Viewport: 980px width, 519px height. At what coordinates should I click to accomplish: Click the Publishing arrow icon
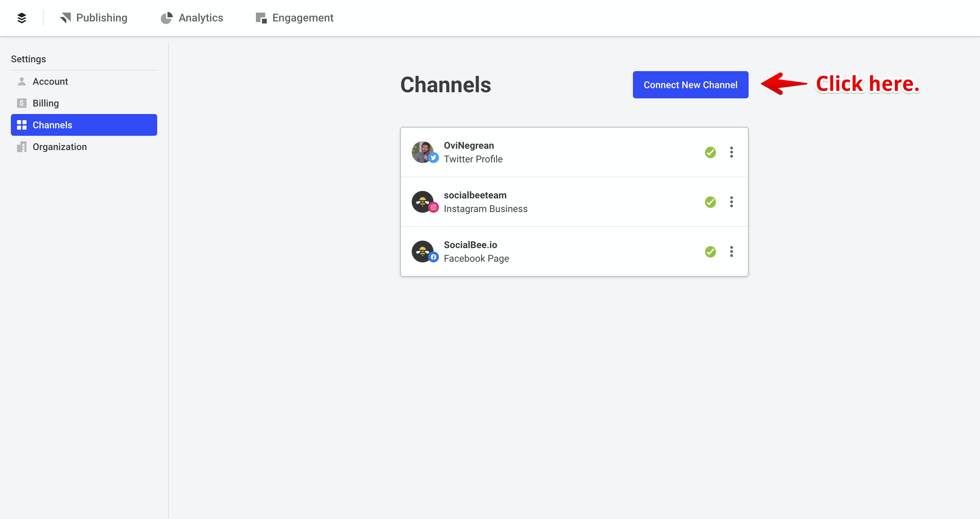click(x=65, y=18)
